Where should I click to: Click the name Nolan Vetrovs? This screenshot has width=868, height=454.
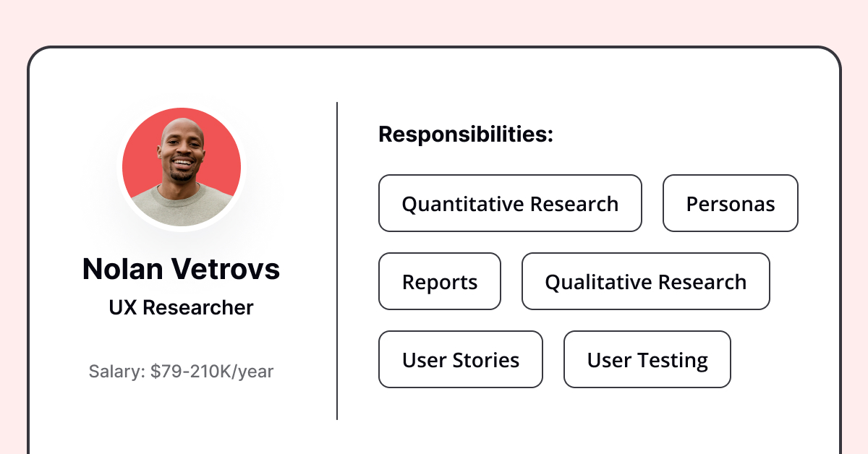coord(182,269)
